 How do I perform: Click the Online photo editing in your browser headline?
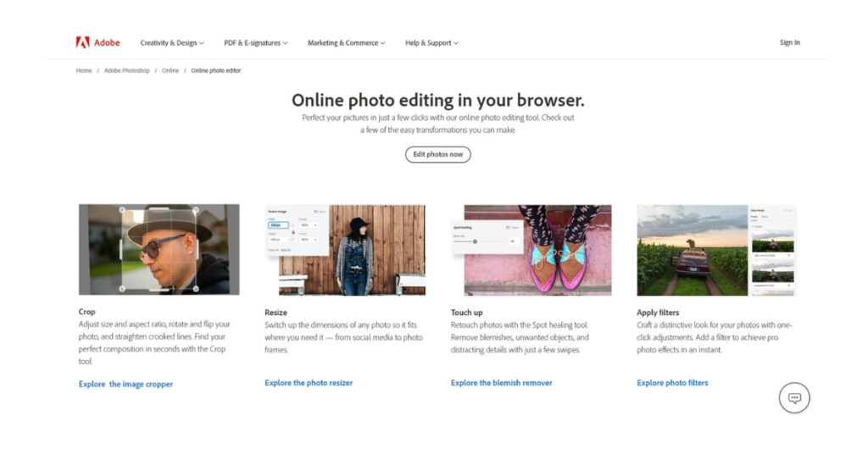tap(438, 100)
